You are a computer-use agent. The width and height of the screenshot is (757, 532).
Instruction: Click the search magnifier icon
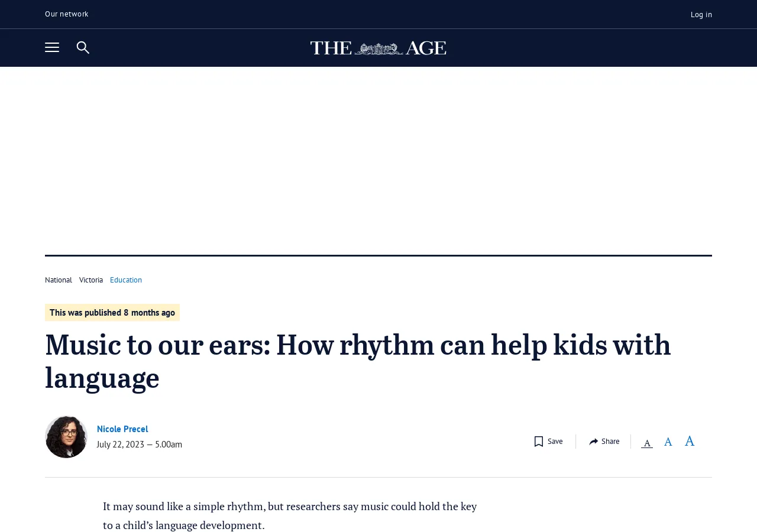83,46
